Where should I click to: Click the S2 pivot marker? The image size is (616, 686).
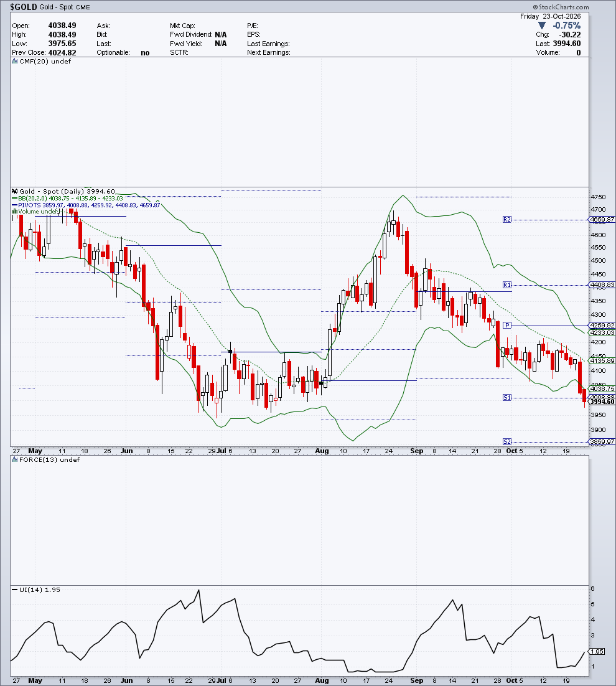click(506, 442)
